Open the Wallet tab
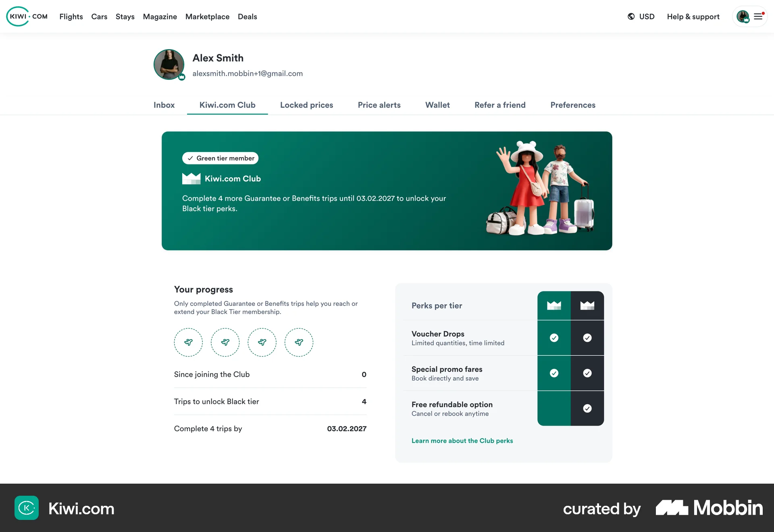The width and height of the screenshot is (774, 532). pyautogui.click(x=437, y=105)
